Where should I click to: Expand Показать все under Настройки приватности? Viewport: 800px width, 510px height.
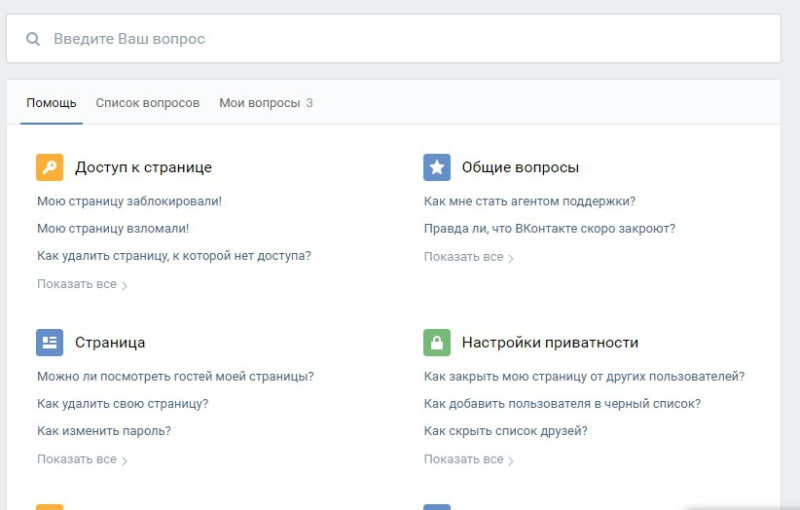[468, 459]
